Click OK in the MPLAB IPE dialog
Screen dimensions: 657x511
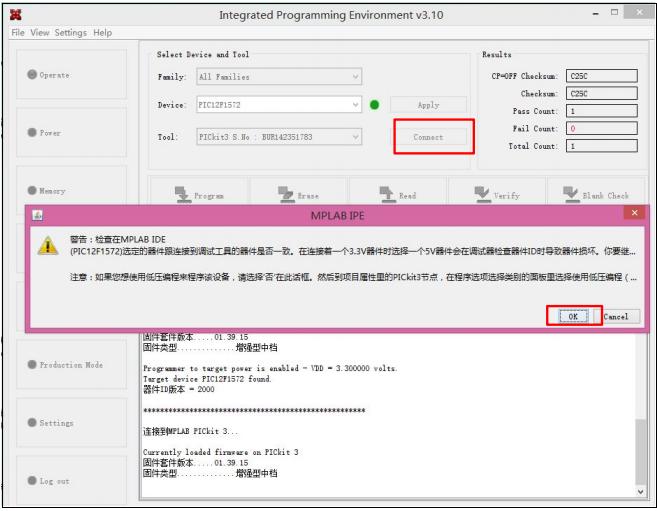pos(573,316)
